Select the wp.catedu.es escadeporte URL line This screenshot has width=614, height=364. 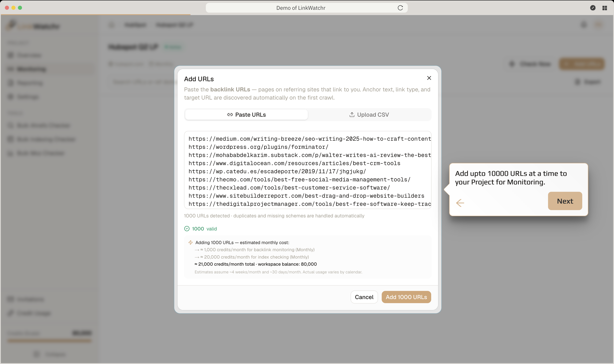click(277, 171)
